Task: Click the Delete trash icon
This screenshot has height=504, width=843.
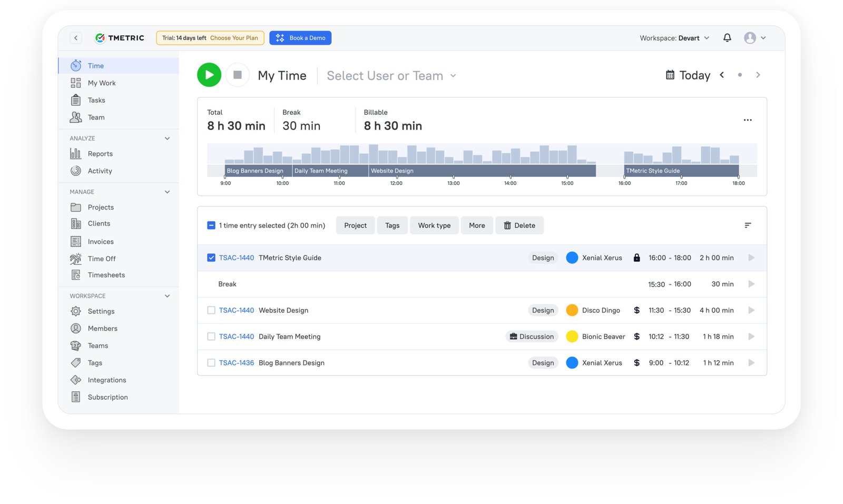Action: 507,225
